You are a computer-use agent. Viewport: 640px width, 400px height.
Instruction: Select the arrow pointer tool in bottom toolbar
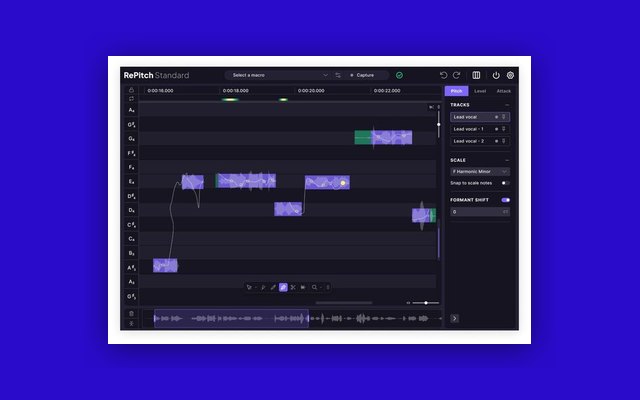(249, 287)
